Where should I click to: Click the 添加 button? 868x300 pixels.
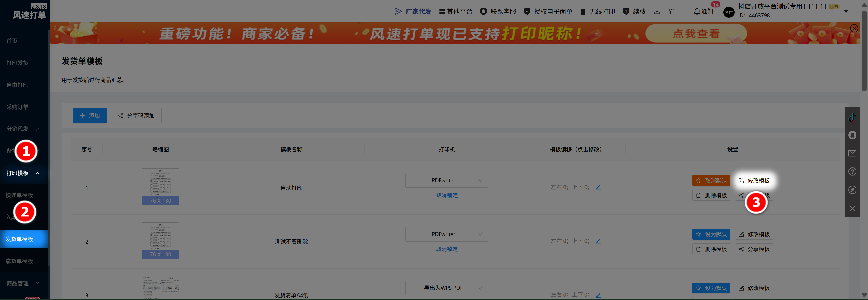point(90,116)
